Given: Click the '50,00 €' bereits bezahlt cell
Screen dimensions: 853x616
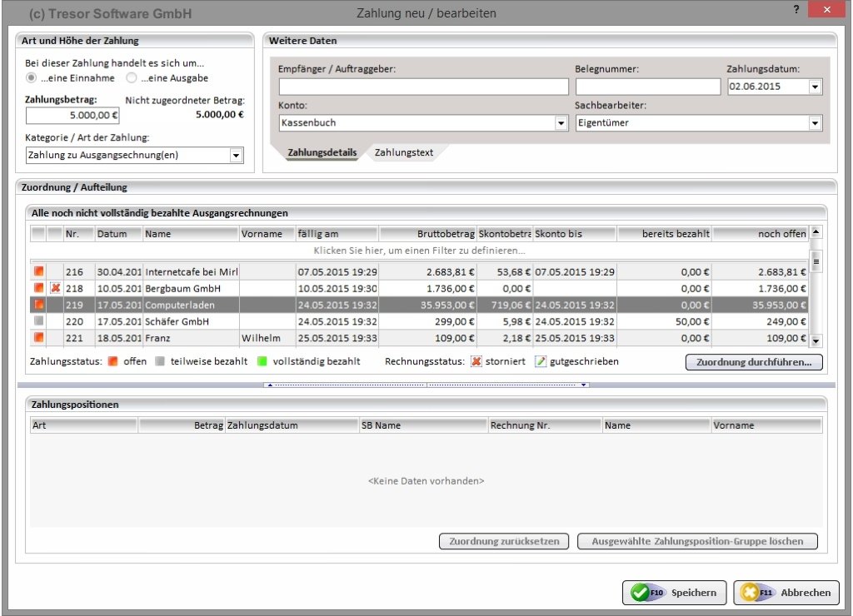Looking at the screenshot, I should click(664, 321).
